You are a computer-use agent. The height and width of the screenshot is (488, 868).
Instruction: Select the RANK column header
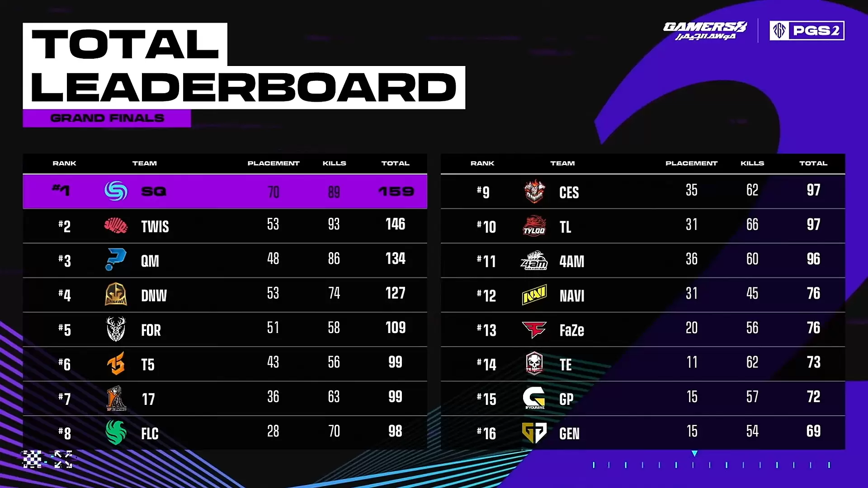[64, 162]
